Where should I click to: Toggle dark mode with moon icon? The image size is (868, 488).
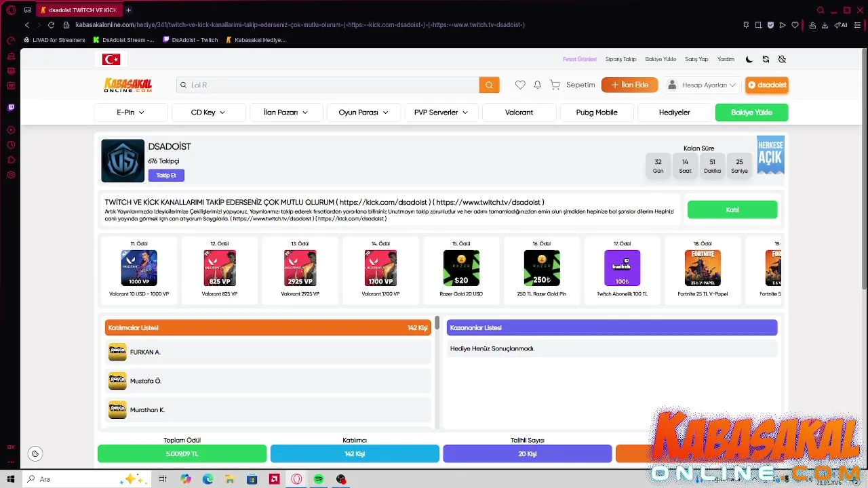749,60
